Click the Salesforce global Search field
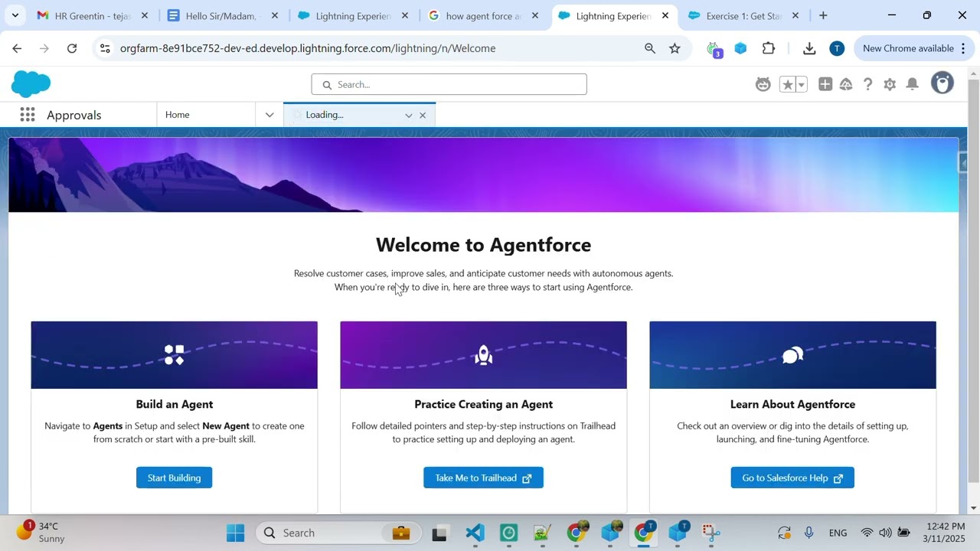 pos(449,84)
